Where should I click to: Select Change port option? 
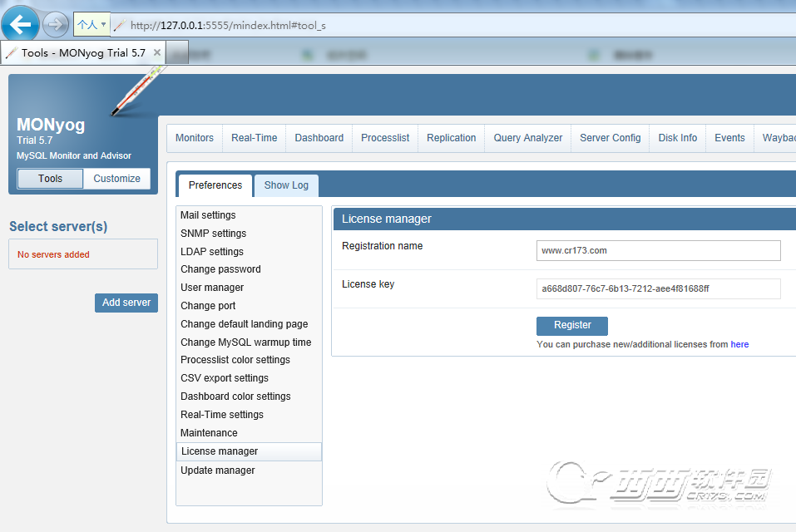click(x=208, y=306)
